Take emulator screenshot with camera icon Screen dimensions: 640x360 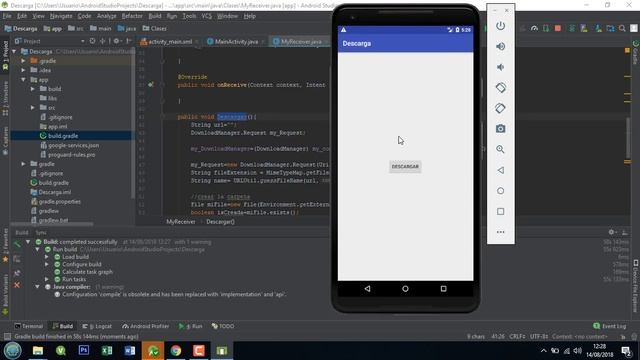[500, 129]
